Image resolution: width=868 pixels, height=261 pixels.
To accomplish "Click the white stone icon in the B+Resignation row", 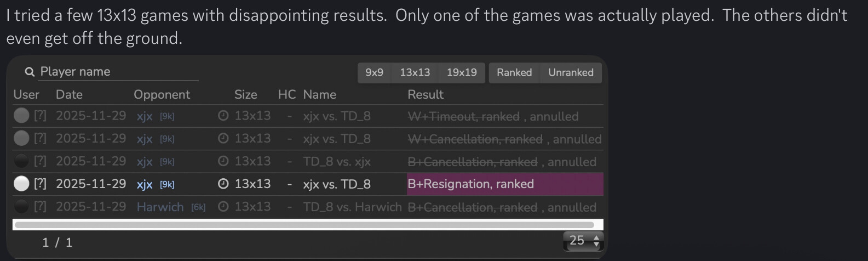I will tap(21, 184).
